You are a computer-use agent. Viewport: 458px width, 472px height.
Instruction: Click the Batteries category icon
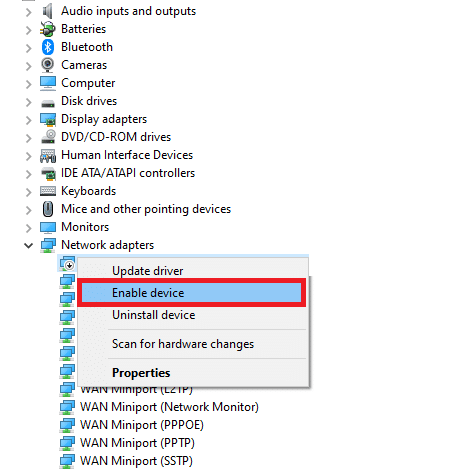pos(48,29)
